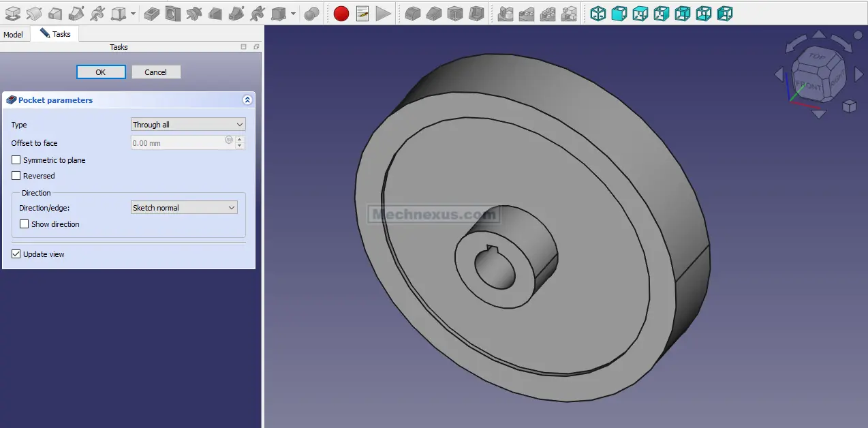This screenshot has width=868, height=428.
Task: Cancel the pocket operation
Action: click(x=155, y=72)
